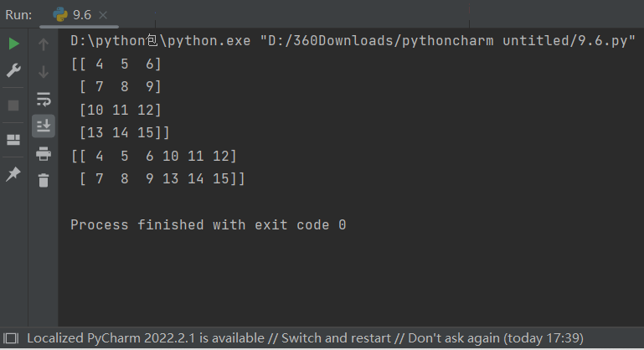This screenshot has height=350, width=644.
Task: Toggle tool window bars status icon
Action: (11, 338)
